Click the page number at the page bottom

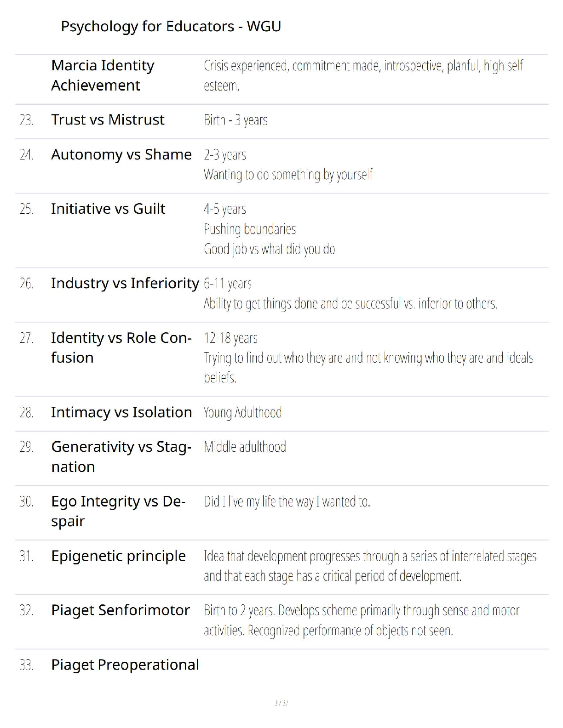pos(281,703)
